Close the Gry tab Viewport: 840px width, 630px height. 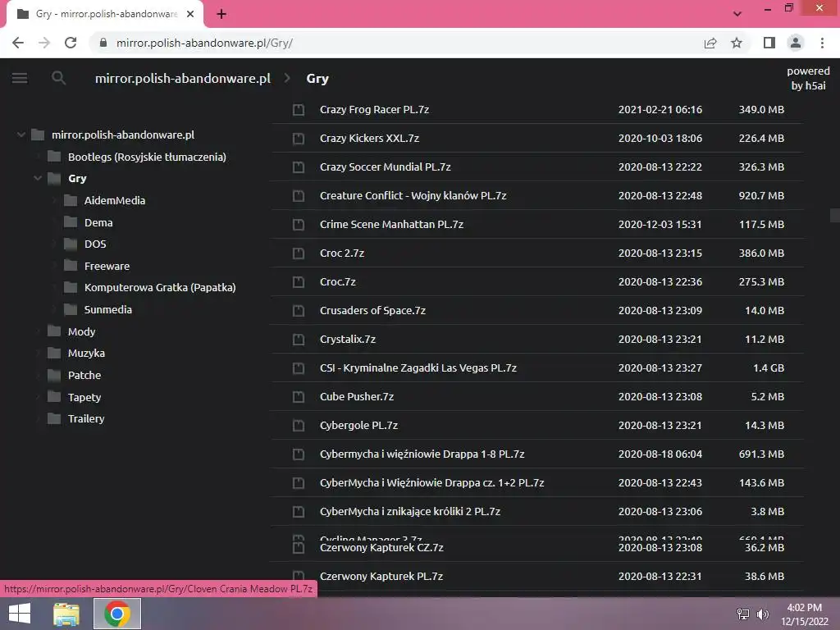pyautogui.click(x=190, y=15)
